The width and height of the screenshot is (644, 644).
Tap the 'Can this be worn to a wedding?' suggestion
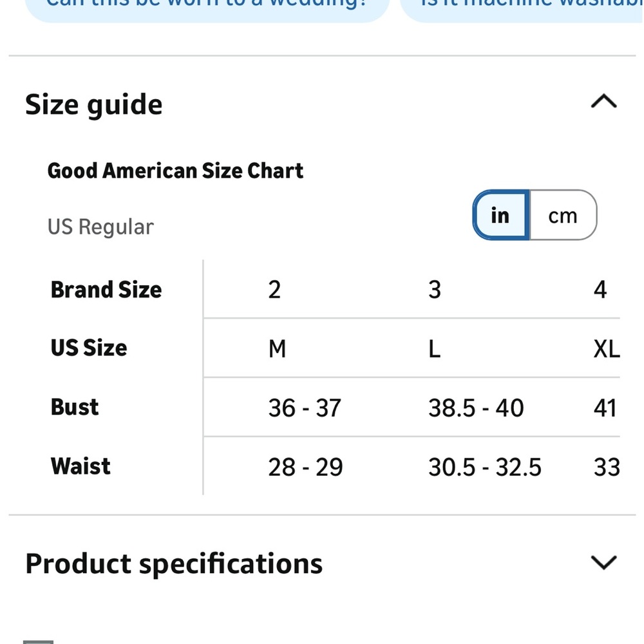pyautogui.click(x=207, y=8)
